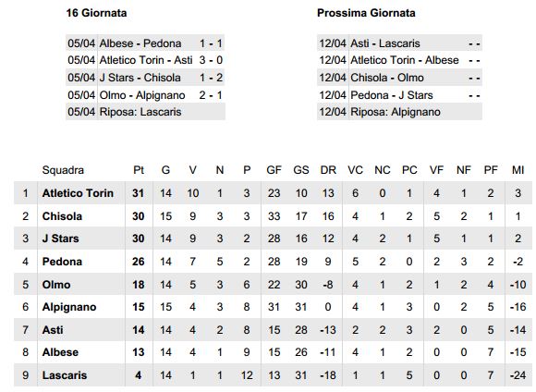Click the Pedona team name in standings
536x392 pixels.
click(62, 262)
